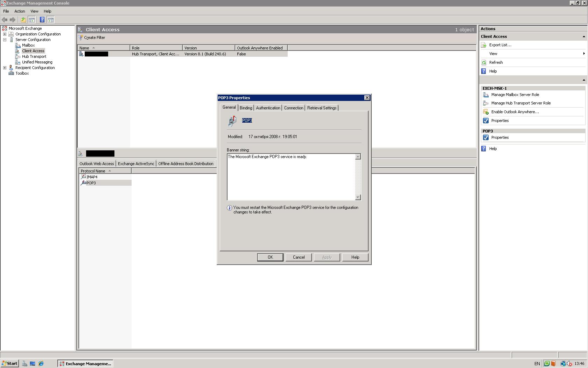Switch to the Connection tab

click(x=294, y=108)
